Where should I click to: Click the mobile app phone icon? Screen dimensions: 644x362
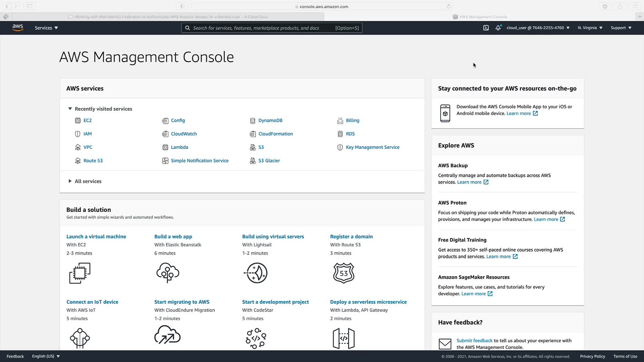click(x=445, y=113)
